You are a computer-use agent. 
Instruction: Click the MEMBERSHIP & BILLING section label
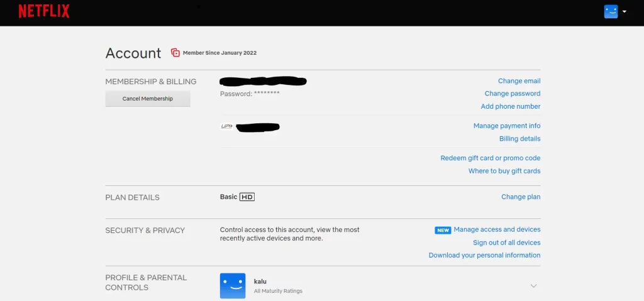point(151,82)
